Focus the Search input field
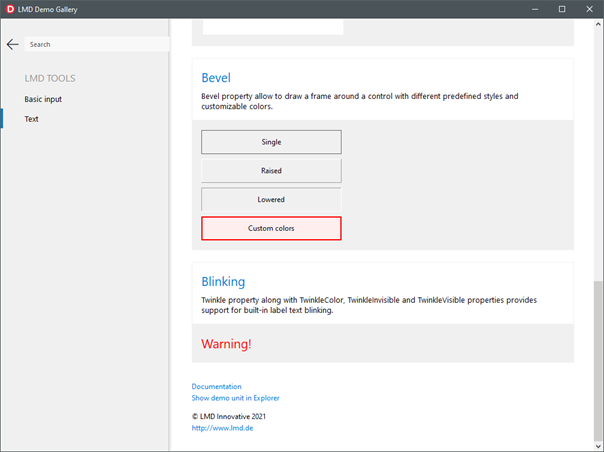The height and width of the screenshot is (452, 604). [x=96, y=44]
